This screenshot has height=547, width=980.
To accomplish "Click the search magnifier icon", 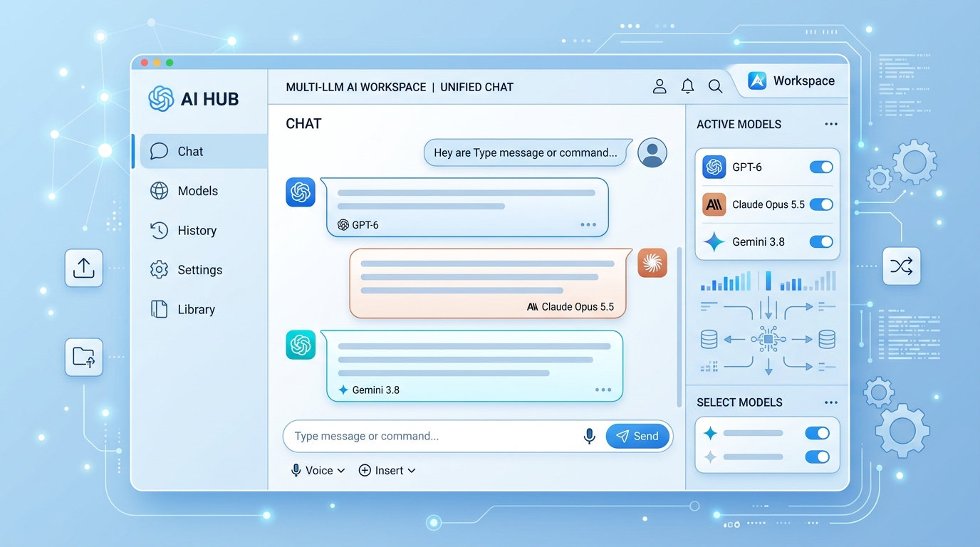I will click(715, 87).
